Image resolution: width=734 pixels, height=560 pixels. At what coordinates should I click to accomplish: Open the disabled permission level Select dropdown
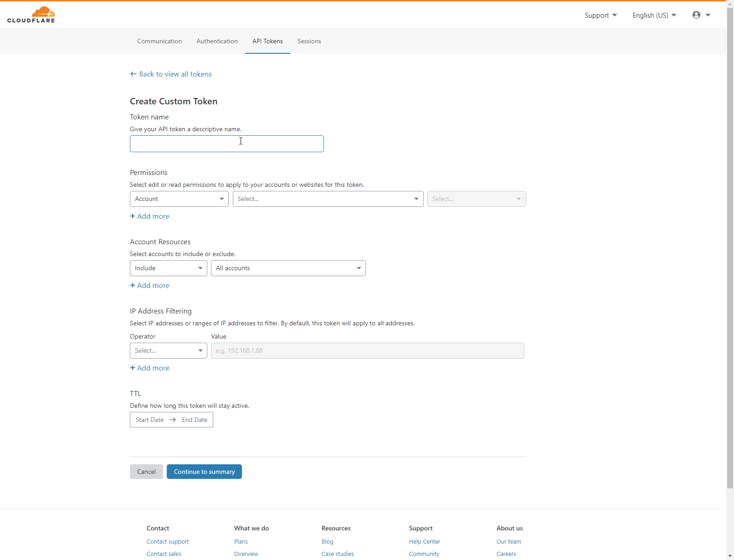pos(477,199)
